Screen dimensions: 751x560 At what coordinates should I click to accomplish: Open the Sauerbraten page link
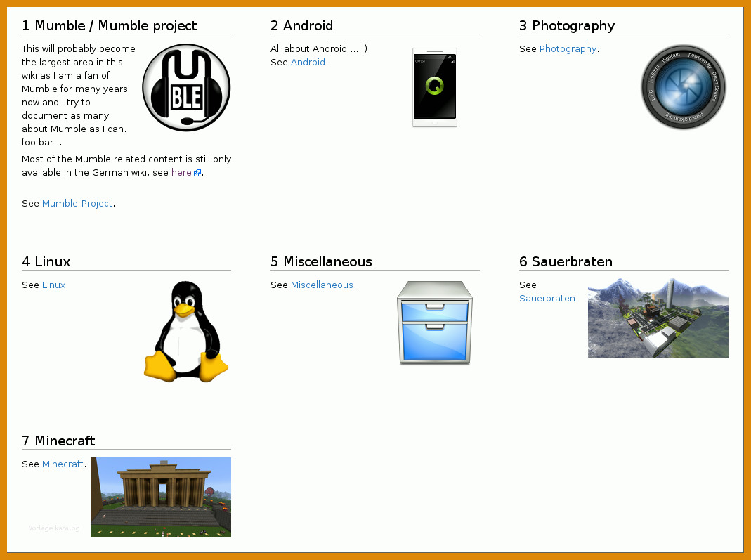tap(547, 299)
